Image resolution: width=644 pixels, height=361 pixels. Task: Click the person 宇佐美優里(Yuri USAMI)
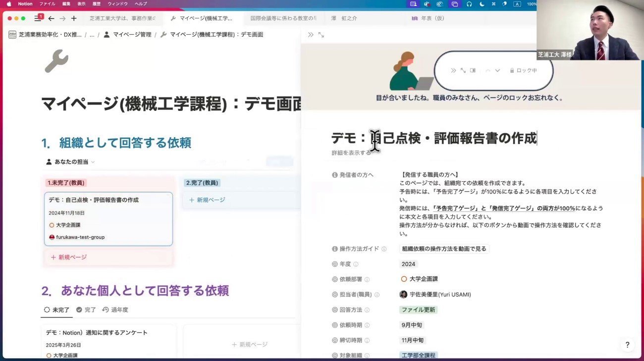[x=435, y=295]
